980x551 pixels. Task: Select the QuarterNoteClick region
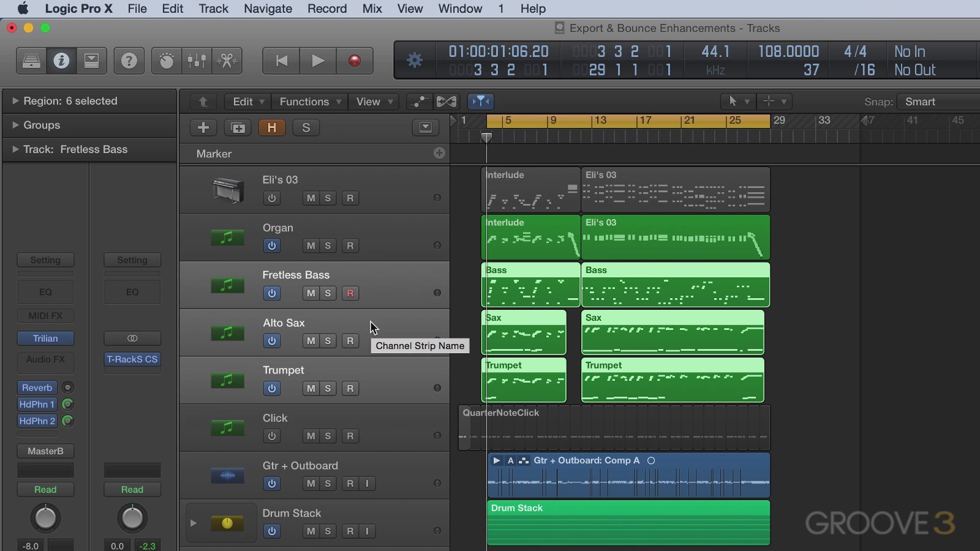pos(612,427)
